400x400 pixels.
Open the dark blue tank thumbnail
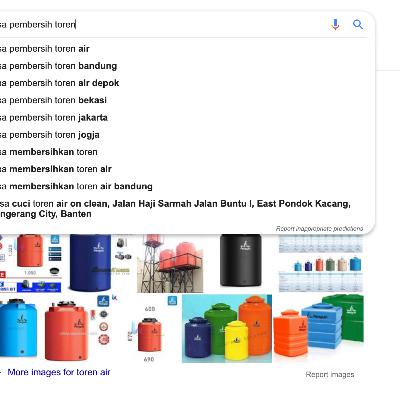90,263
